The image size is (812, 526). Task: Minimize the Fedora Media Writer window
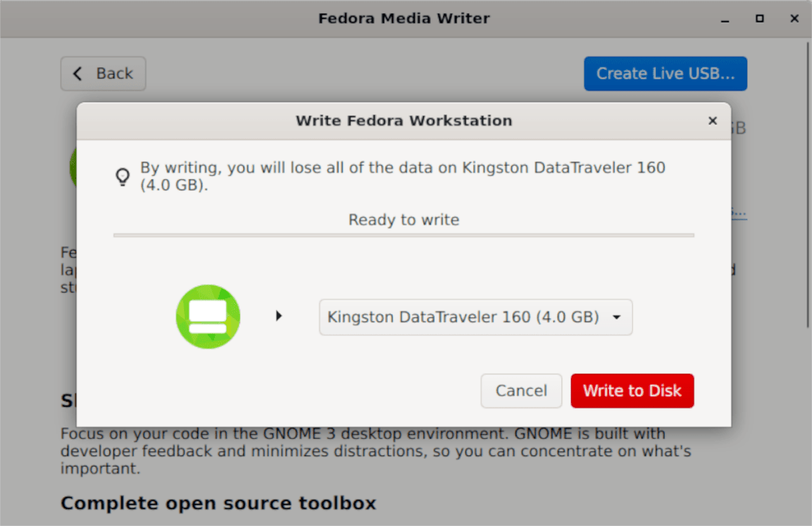click(x=726, y=18)
